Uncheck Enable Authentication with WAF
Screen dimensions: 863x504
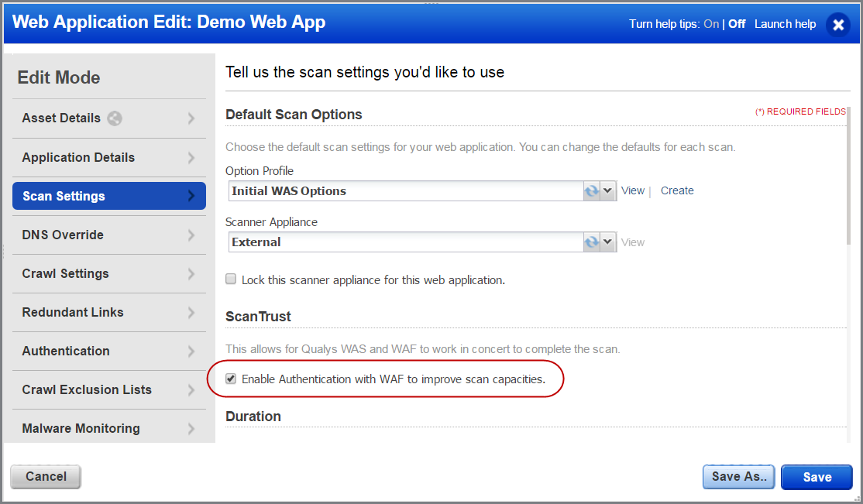coord(231,379)
